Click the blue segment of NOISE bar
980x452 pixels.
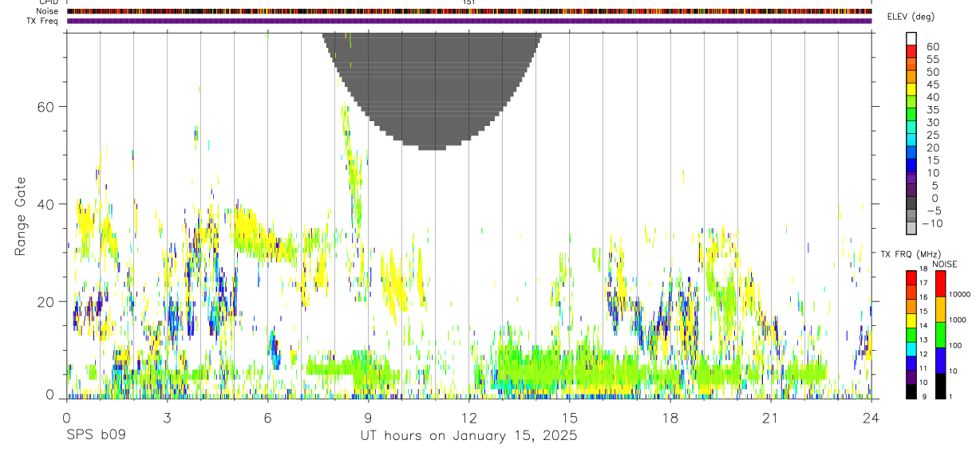tap(939, 360)
